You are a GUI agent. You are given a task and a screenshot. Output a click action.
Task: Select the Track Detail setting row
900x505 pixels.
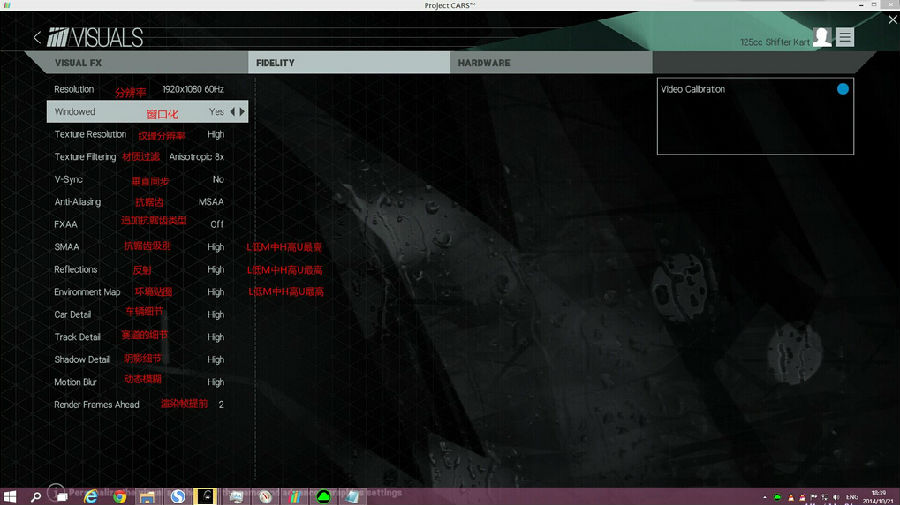(148, 337)
